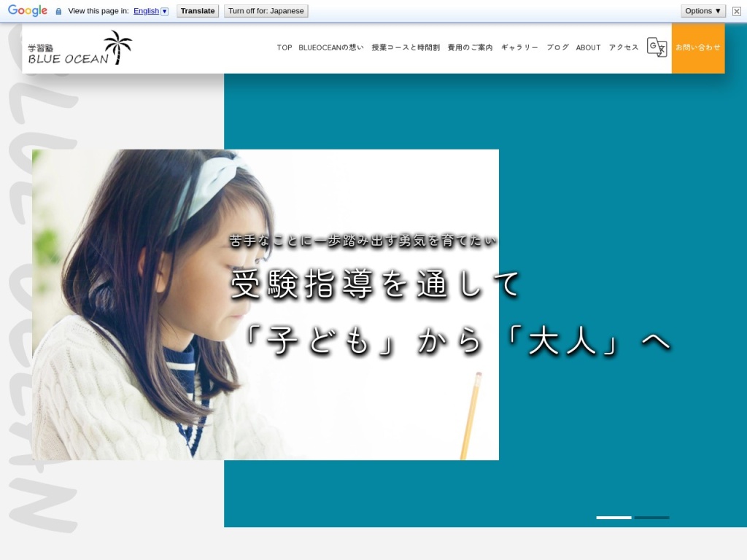Click the palm tree BLUE OCEAN logo
This screenshot has width=747, height=560.
80,48
